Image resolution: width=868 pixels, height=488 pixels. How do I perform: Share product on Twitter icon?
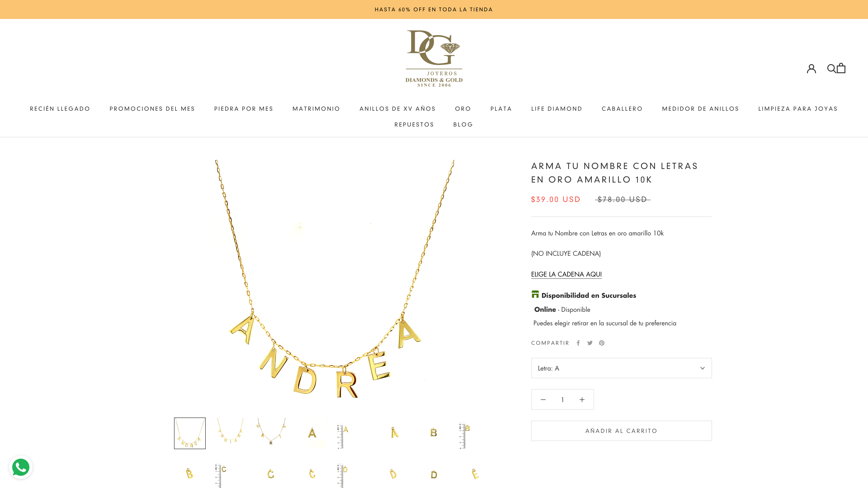[x=590, y=343]
